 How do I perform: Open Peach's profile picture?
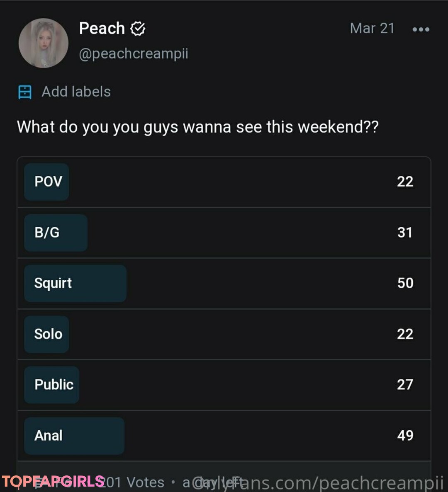tap(44, 43)
